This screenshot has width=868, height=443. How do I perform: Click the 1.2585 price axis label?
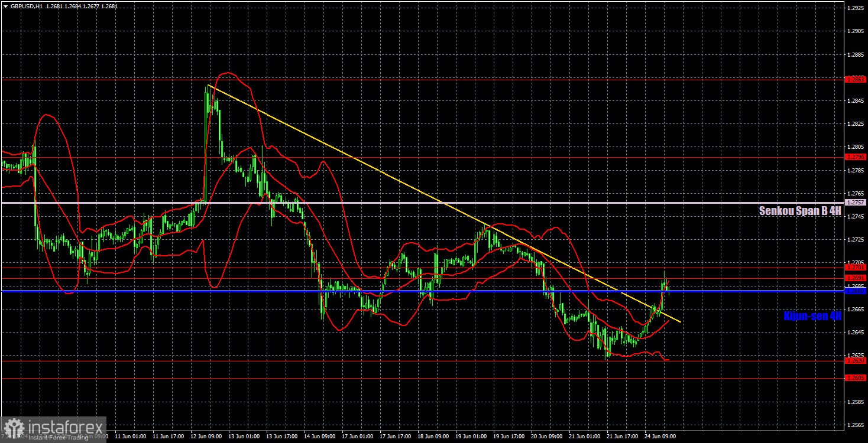point(856,402)
